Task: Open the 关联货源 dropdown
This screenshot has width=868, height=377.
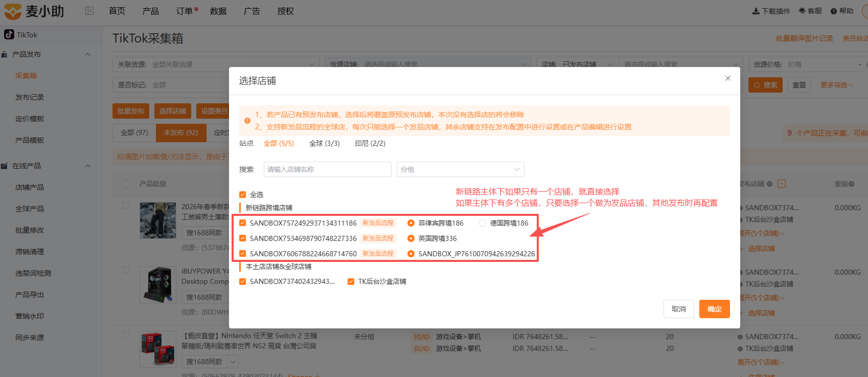Action: (216, 64)
